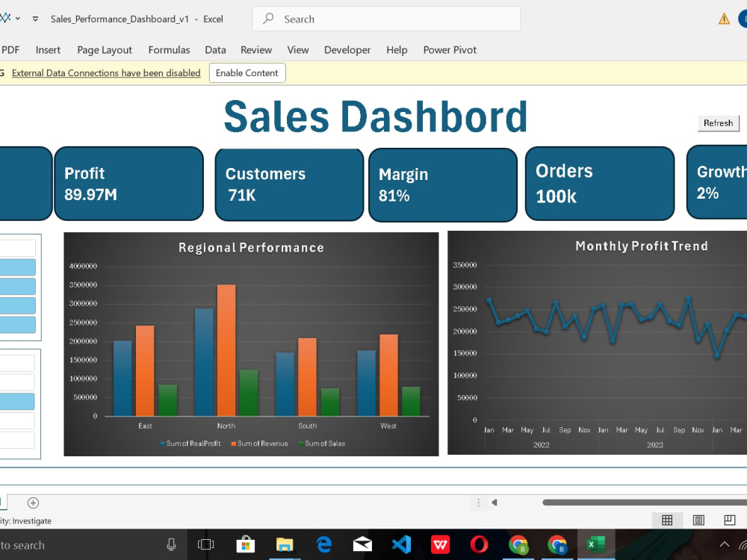
Task: Open the Mail app from the taskbar
Action: click(362, 544)
